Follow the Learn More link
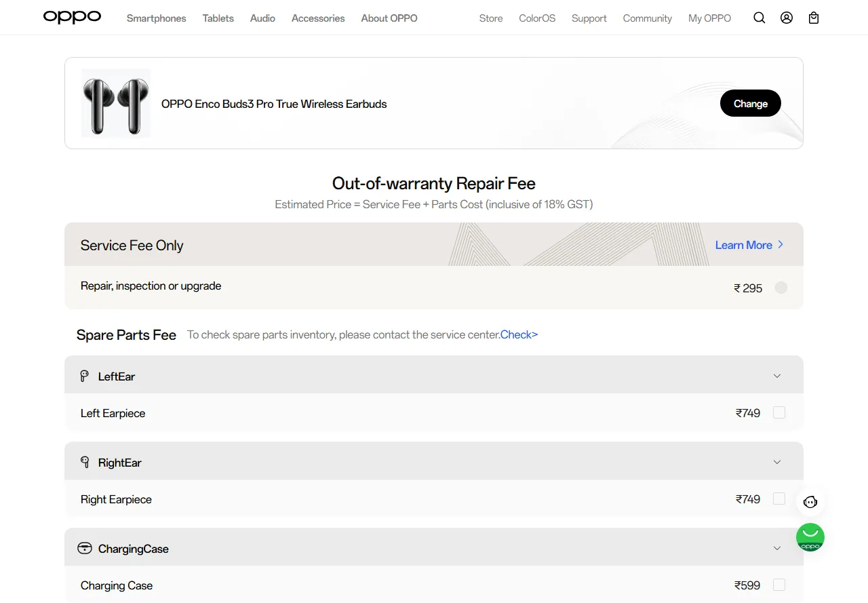868x603 pixels. point(749,245)
